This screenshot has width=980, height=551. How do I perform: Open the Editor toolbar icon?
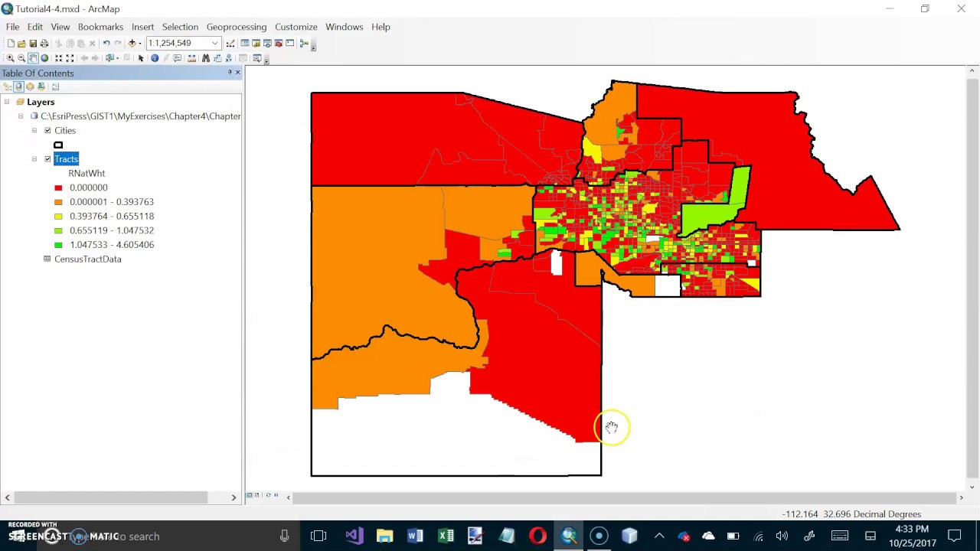[x=230, y=44]
